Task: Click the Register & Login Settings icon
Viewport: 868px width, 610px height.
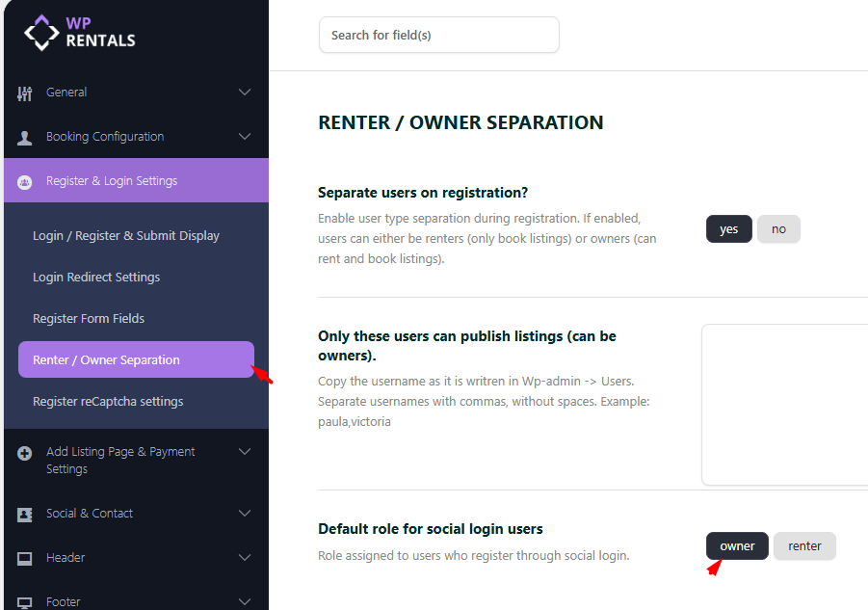Action: pos(25,181)
